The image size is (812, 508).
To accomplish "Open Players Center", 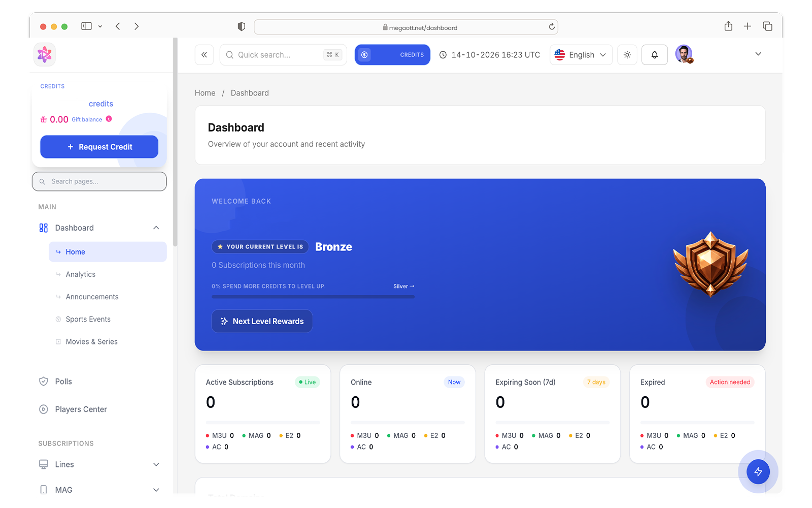I will [x=81, y=409].
